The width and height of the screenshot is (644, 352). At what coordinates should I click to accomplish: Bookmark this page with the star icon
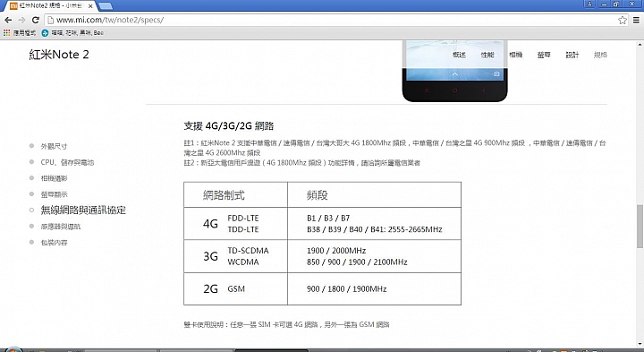pyautogui.click(x=623, y=20)
